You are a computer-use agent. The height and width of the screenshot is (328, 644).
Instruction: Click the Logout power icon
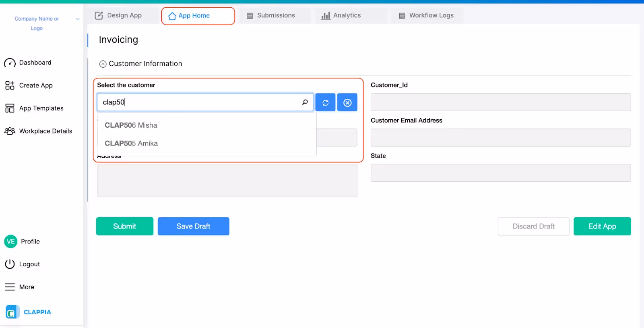[x=10, y=264]
